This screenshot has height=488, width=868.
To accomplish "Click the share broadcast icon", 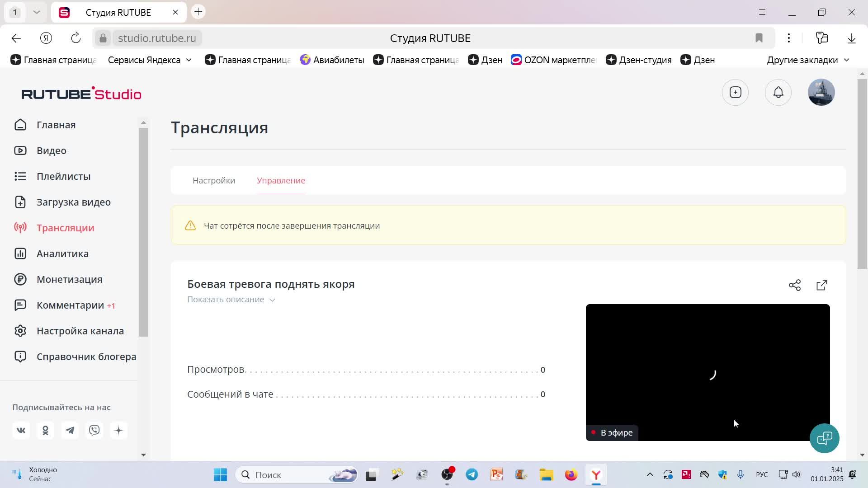I will pos(795,285).
